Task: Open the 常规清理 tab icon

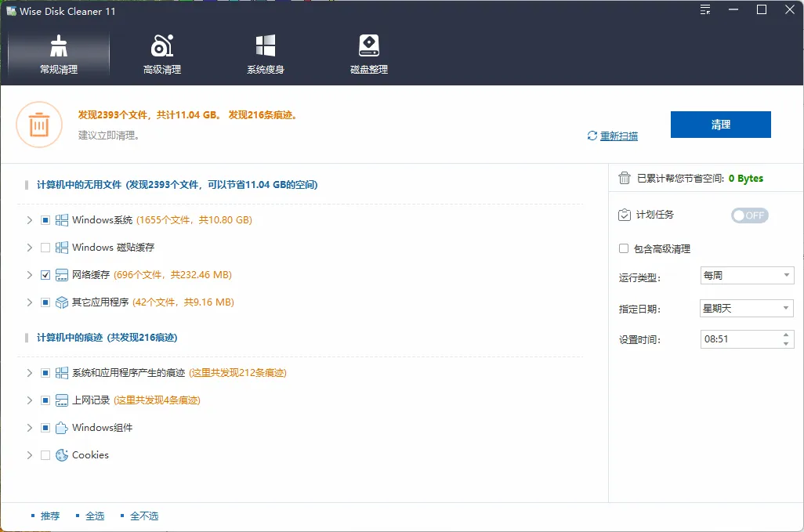Action: (58, 45)
